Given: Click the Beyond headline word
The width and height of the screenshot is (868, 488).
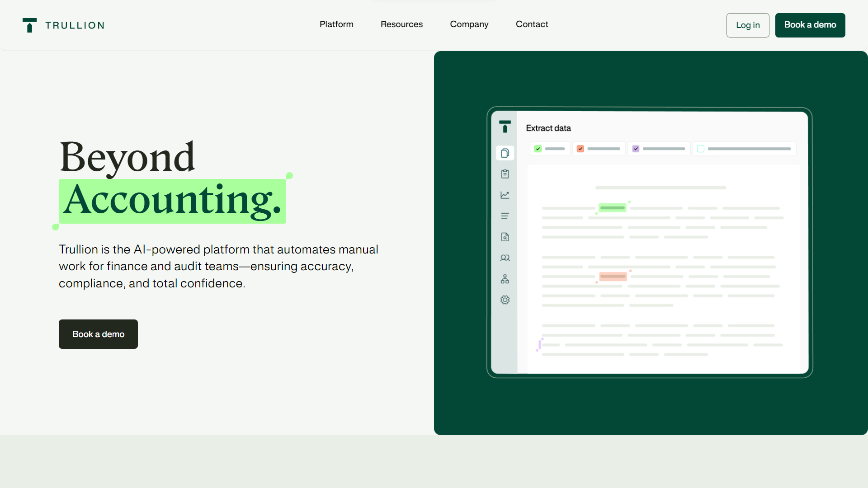Looking at the screenshot, I should tap(127, 157).
